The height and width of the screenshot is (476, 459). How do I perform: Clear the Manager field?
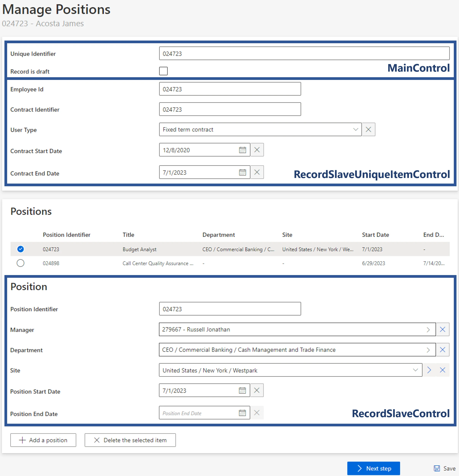[x=442, y=329]
